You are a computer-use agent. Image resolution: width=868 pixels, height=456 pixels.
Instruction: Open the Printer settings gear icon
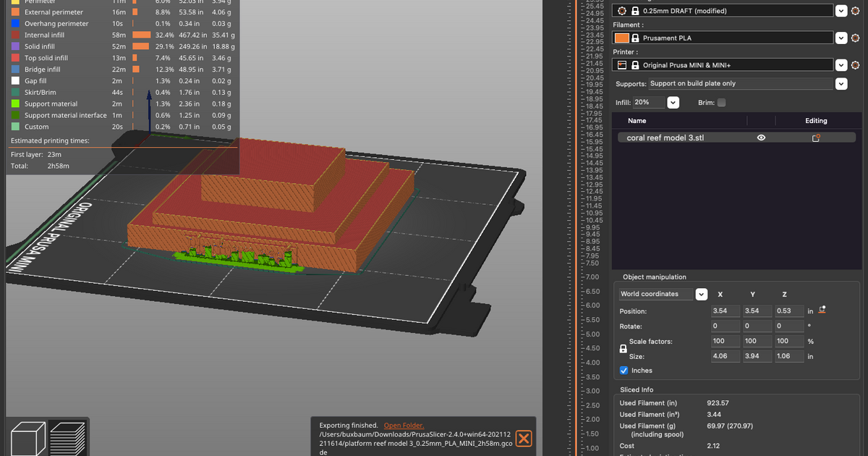click(856, 64)
